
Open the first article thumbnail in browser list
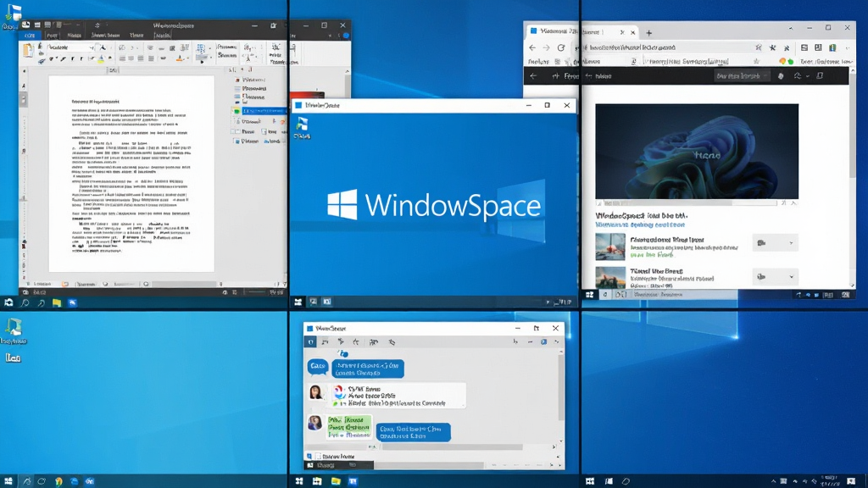(x=610, y=247)
